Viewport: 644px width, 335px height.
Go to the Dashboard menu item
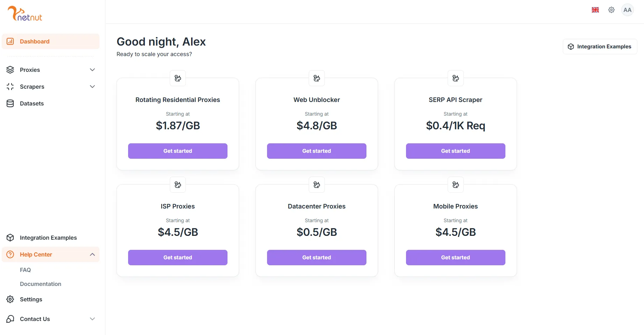(x=35, y=41)
